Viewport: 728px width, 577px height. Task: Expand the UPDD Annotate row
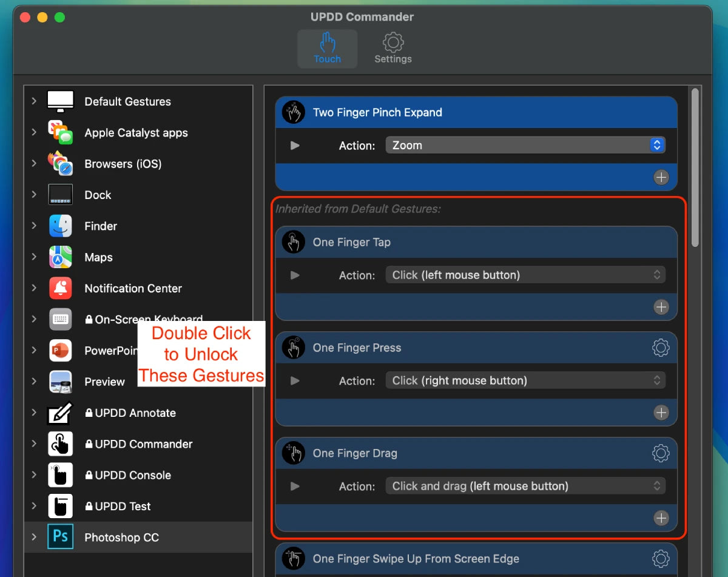(x=34, y=413)
